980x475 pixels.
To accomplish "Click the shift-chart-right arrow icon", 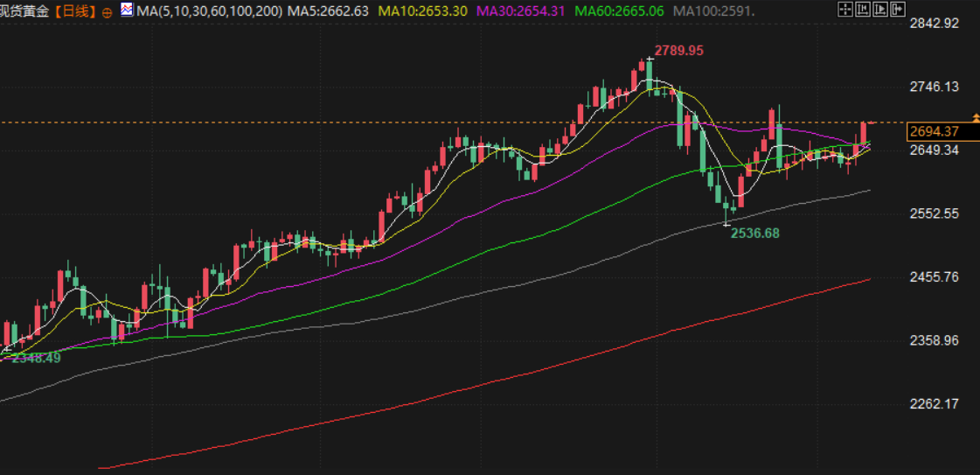I will pyautogui.click(x=898, y=10).
